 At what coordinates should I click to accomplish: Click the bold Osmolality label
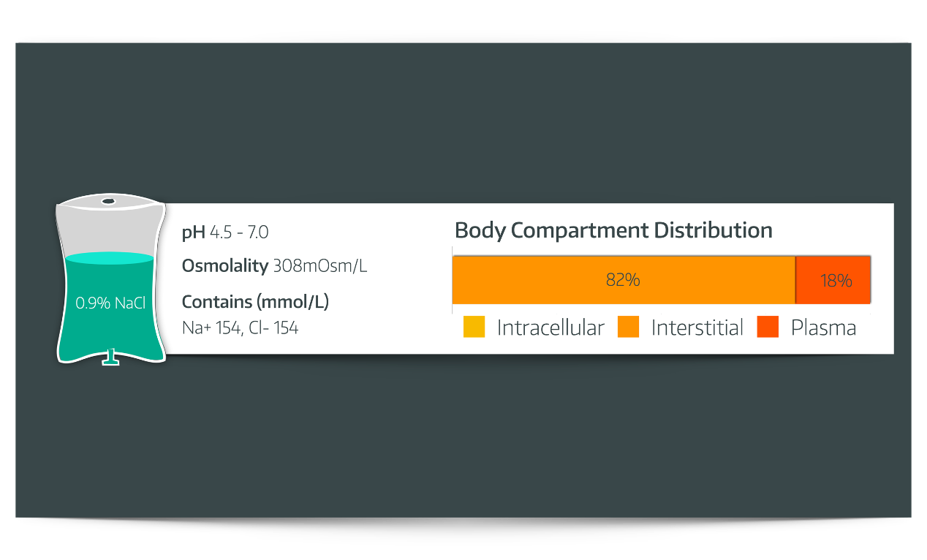224,266
